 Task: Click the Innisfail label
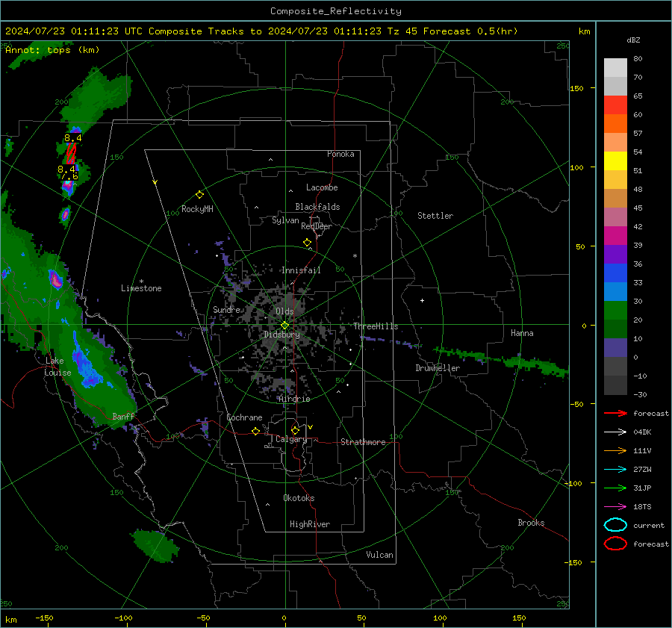tap(301, 270)
